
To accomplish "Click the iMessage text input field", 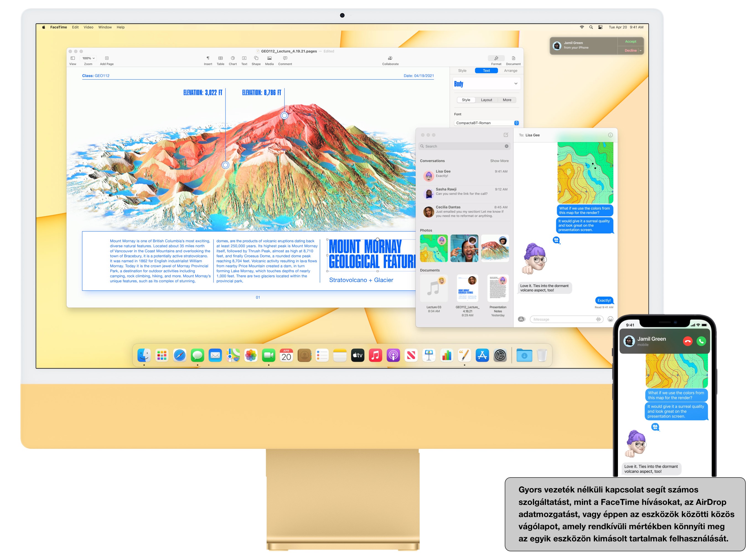I will pos(563,319).
